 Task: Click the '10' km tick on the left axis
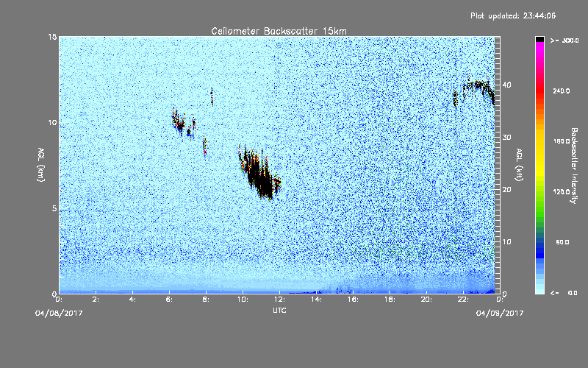point(52,123)
